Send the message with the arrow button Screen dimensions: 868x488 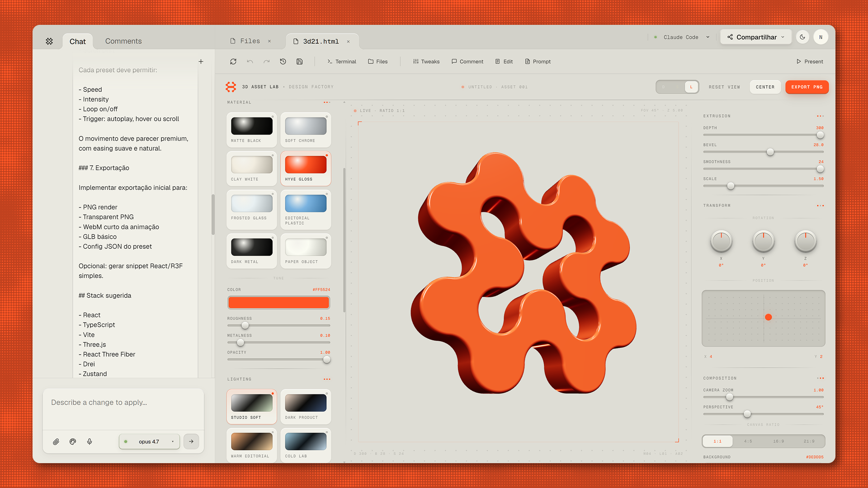coord(191,441)
